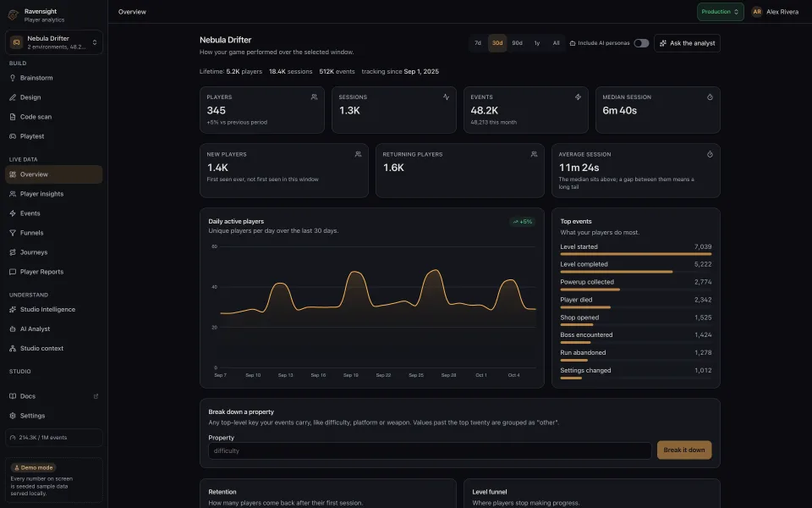Image resolution: width=812 pixels, height=508 pixels.
Task: Click the Player Reports chat icon
Action: (13, 272)
